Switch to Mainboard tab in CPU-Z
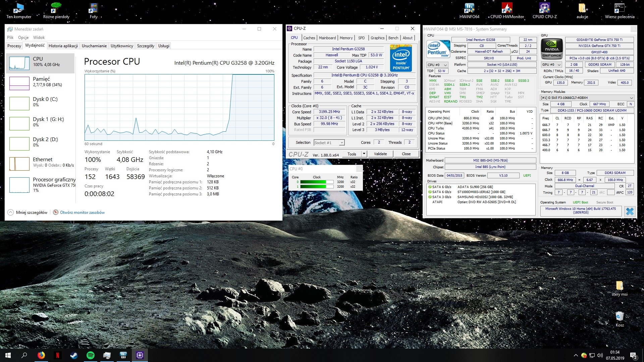This screenshot has height=362, width=644. [327, 38]
